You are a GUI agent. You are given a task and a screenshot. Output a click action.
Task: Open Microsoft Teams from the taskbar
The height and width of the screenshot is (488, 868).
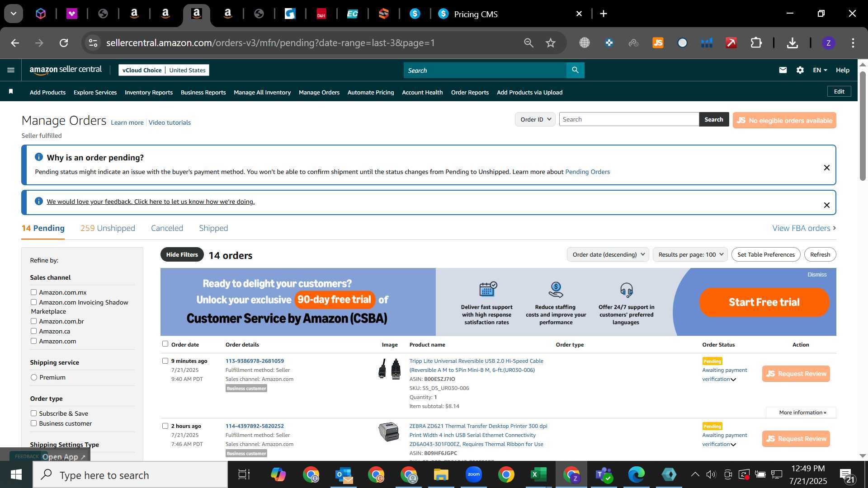tap(604, 474)
